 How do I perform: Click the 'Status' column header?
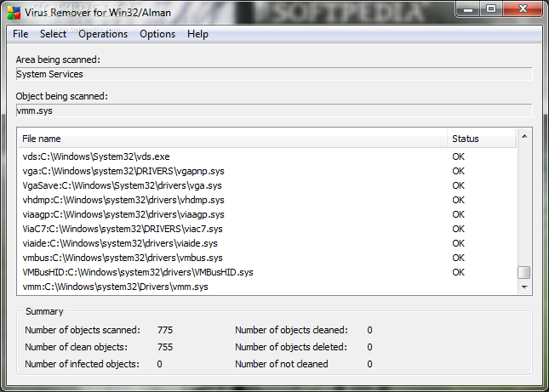pos(482,139)
